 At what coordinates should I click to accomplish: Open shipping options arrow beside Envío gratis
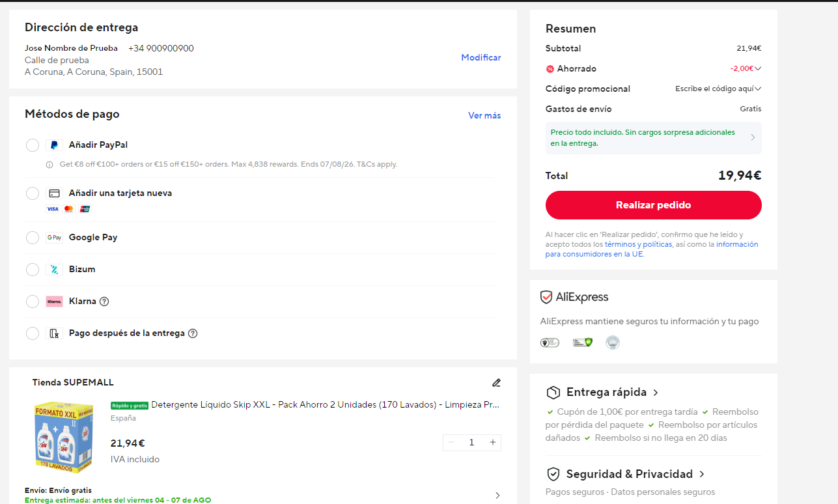click(x=497, y=496)
